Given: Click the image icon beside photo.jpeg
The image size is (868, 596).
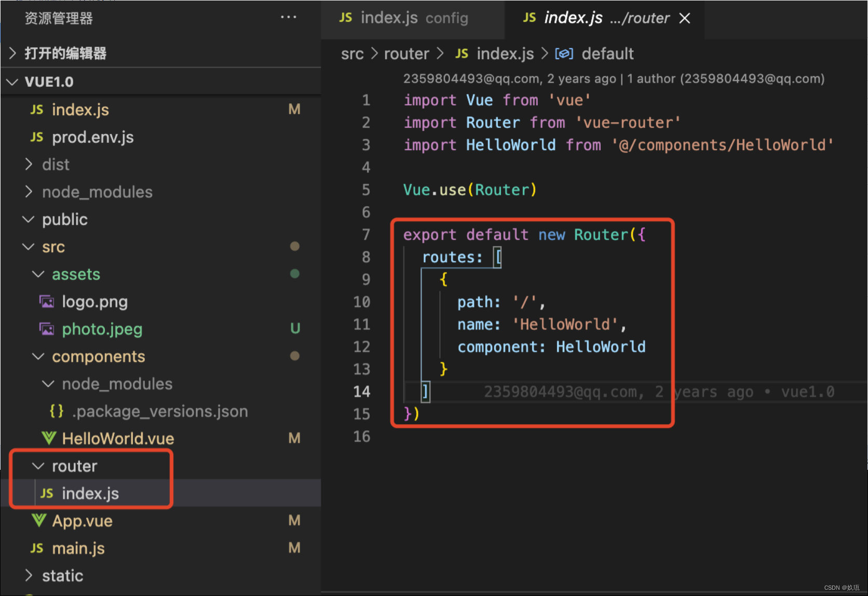Looking at the screenshot, I should (47, 329).
